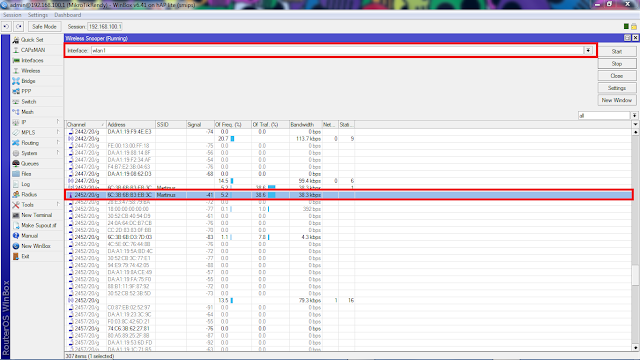Image resolution: width=640 pixels, height=360 pixels.
Task: Select row with address 6C:3B:6B:D3:7D:03
Action: point(349,237)
